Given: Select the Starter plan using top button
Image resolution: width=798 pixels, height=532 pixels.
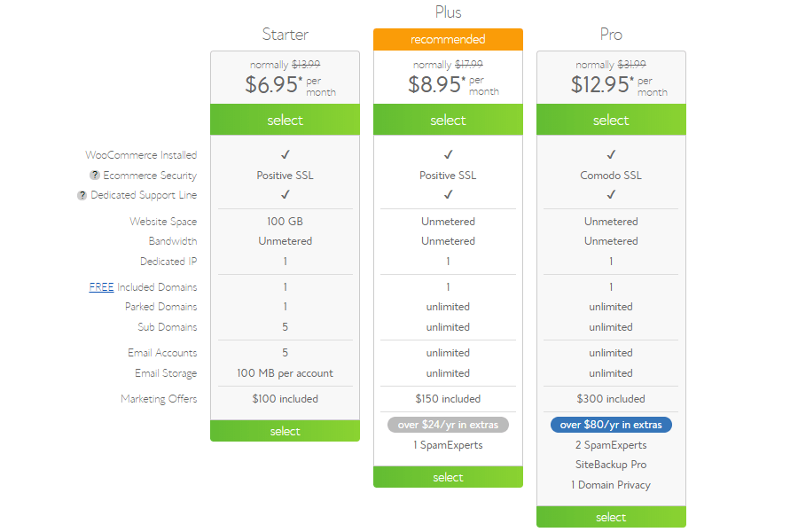Looking at the screenshot, I should point(285,120).
